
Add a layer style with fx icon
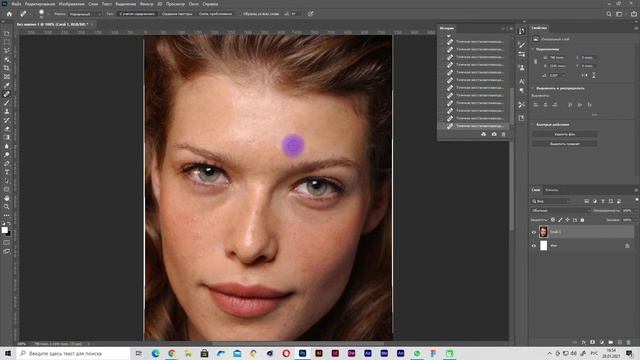coord(584,342)
